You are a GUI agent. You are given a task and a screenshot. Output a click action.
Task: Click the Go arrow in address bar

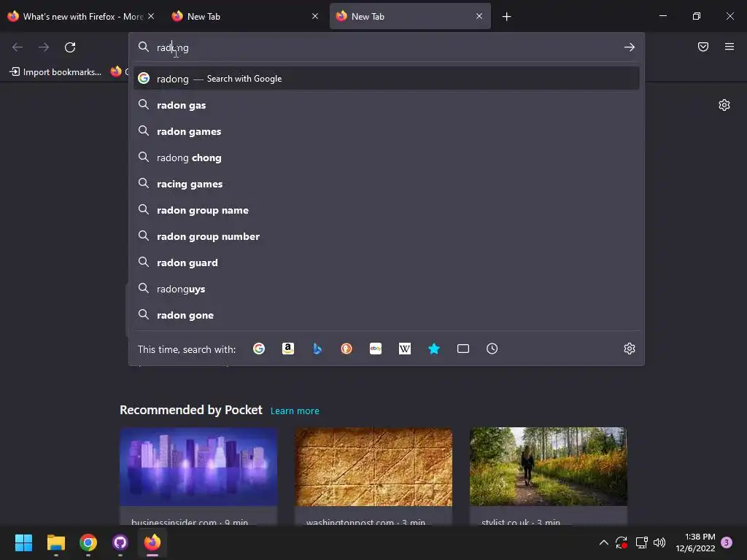(x=630, y=47)
